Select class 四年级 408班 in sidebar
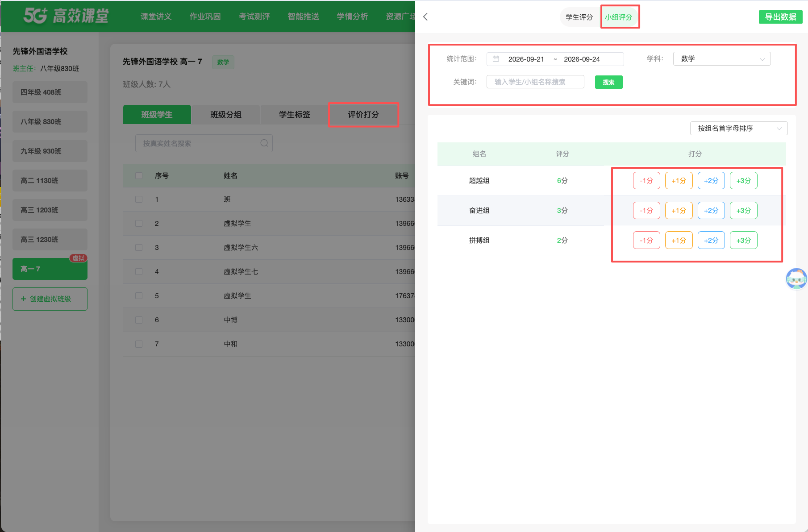The height and width of the screenshot is (532, 808). point(50,92)
